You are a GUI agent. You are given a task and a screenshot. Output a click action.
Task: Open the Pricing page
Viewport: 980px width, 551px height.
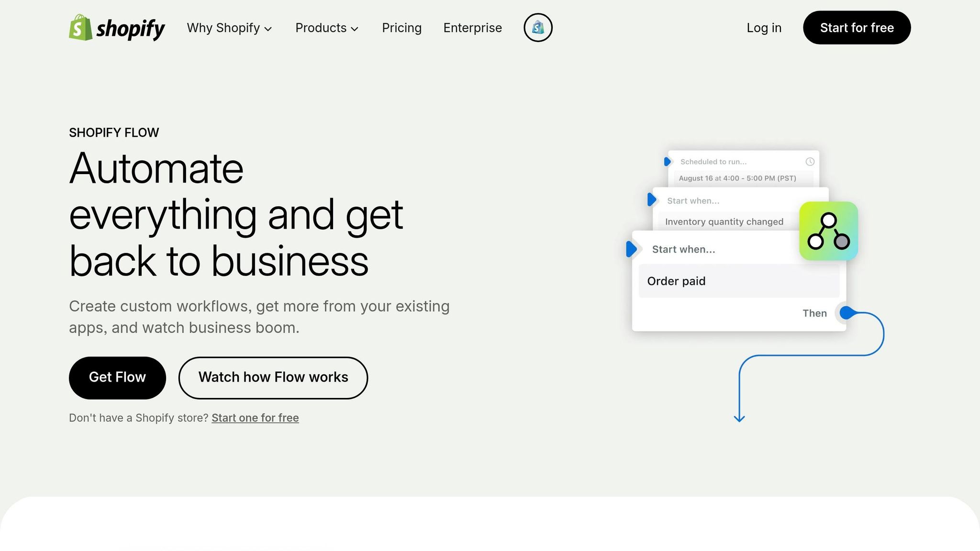(401, 28)
